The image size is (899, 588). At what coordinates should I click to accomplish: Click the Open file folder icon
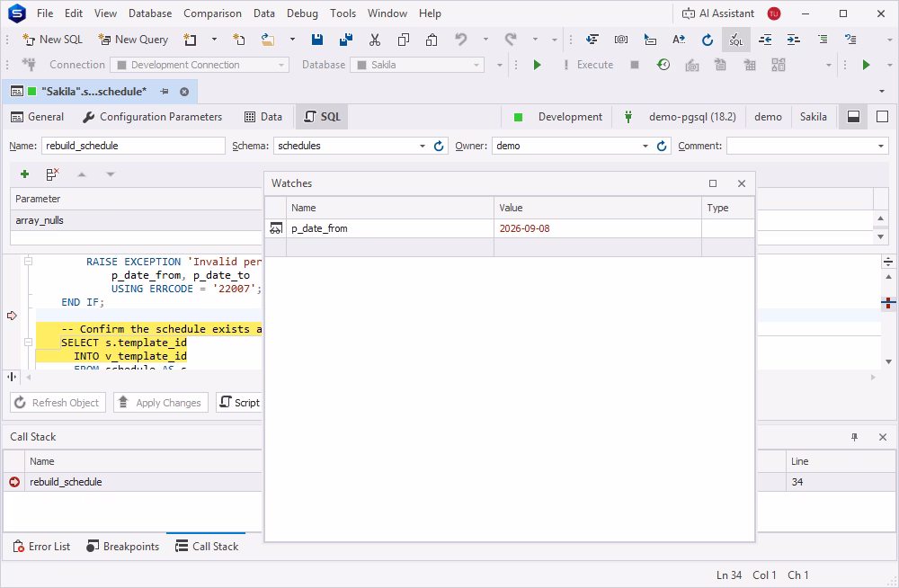point(268,40)
